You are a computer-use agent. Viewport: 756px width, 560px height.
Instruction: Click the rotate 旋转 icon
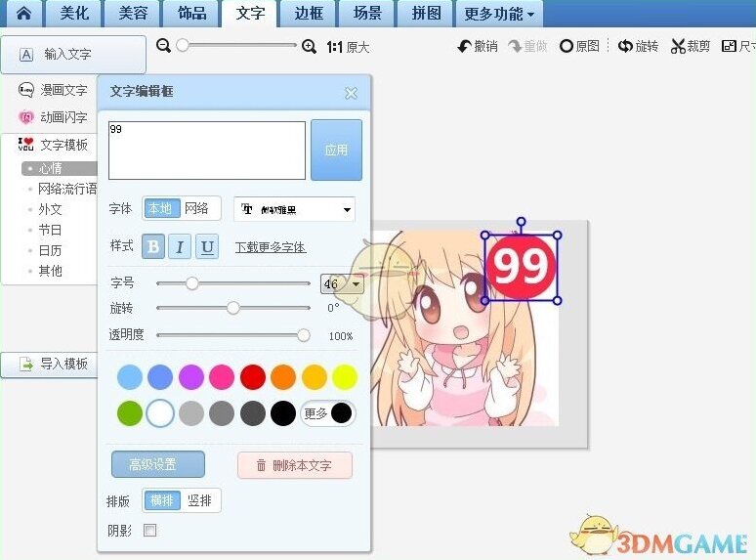click(625, 46)
